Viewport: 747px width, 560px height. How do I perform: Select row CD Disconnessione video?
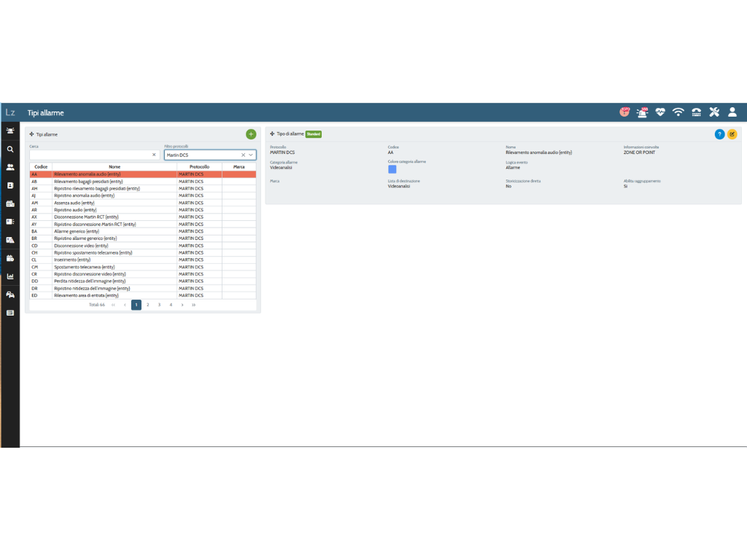click(x=143, y=246)
